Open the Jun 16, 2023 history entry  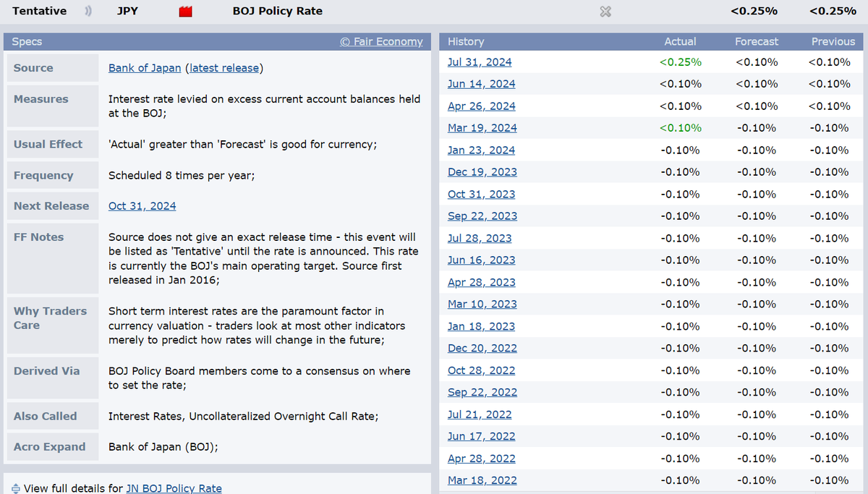click(482, 260)
